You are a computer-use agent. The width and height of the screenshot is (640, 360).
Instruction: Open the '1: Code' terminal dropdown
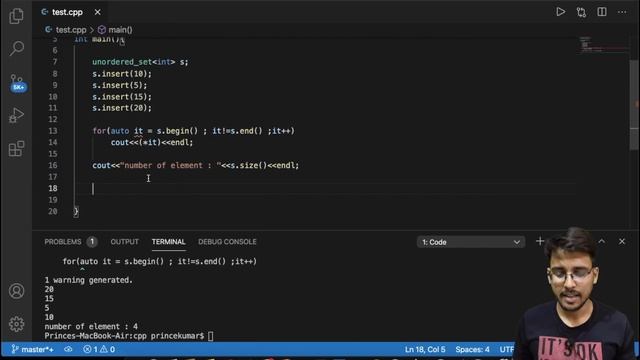471,242
